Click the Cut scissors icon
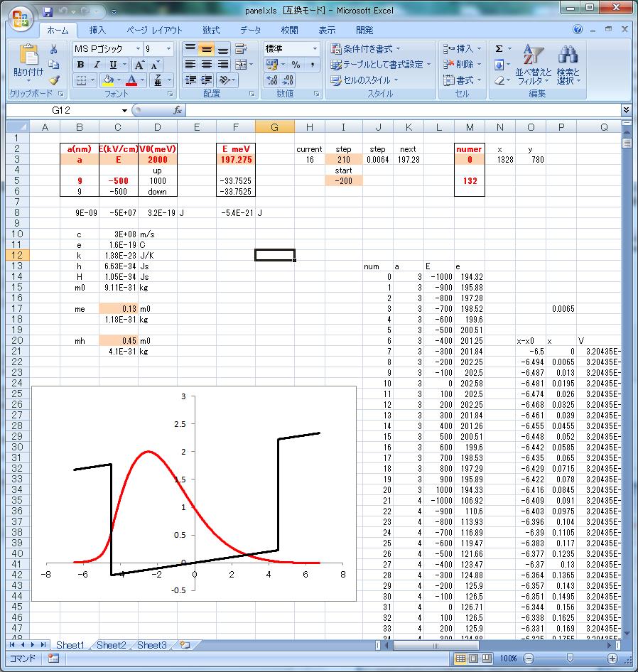The width and height of the screenshot is (638, 672). pos(54,49)
